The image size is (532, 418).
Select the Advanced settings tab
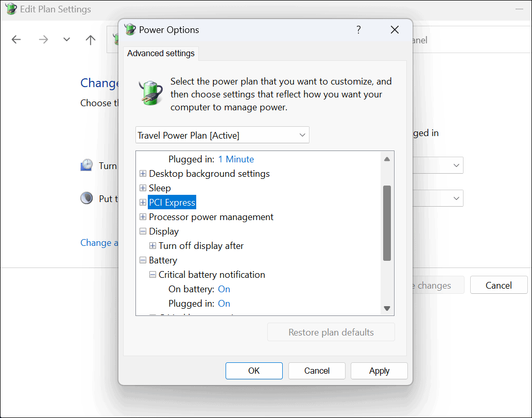click(x=161, y=53)
